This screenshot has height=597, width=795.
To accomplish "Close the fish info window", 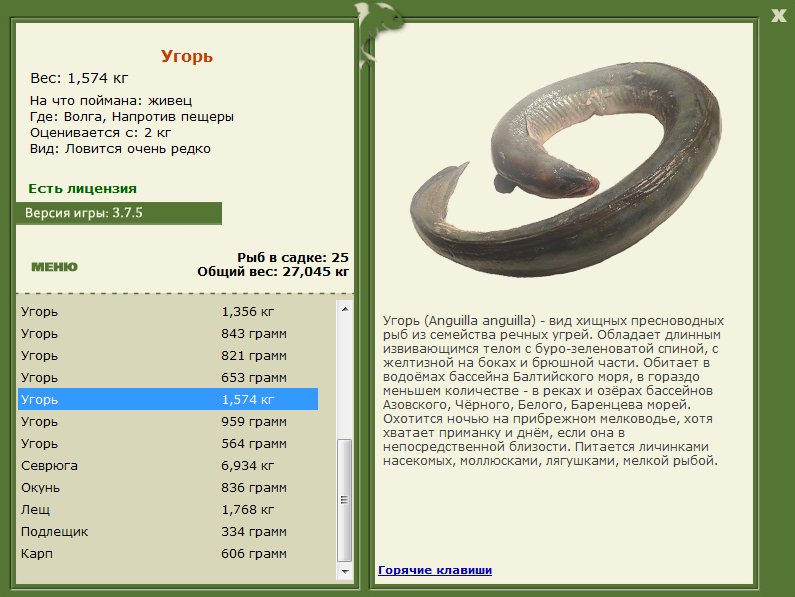I will [778, 16].
